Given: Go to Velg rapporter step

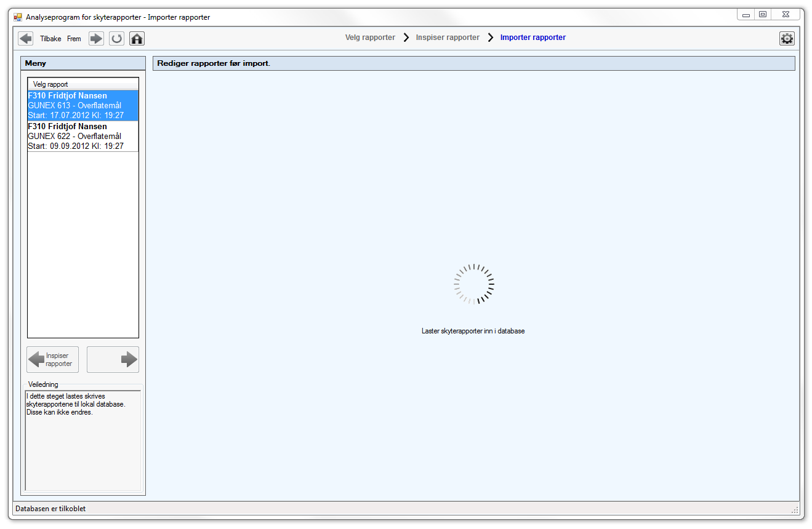Looking at the screenshot, I should tap(370, 38).
